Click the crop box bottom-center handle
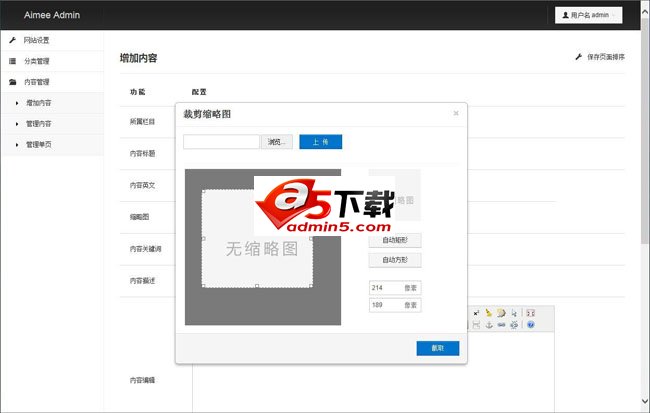Image resolution: width=650 pixels, height=413 pixels. pos(257,286)
